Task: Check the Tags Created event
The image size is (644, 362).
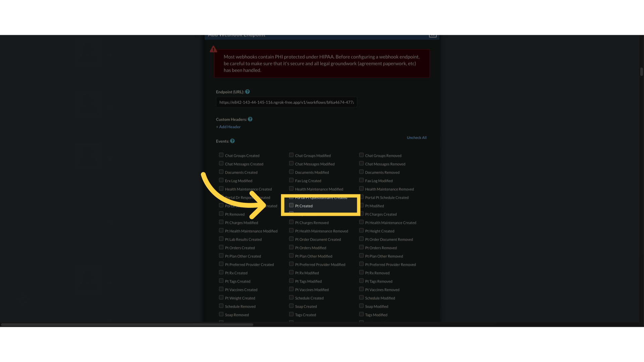Action: [291, 314]
